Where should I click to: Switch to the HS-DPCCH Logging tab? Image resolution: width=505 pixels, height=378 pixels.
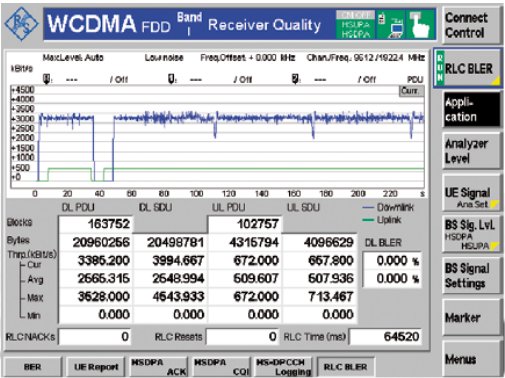point(284,367)
